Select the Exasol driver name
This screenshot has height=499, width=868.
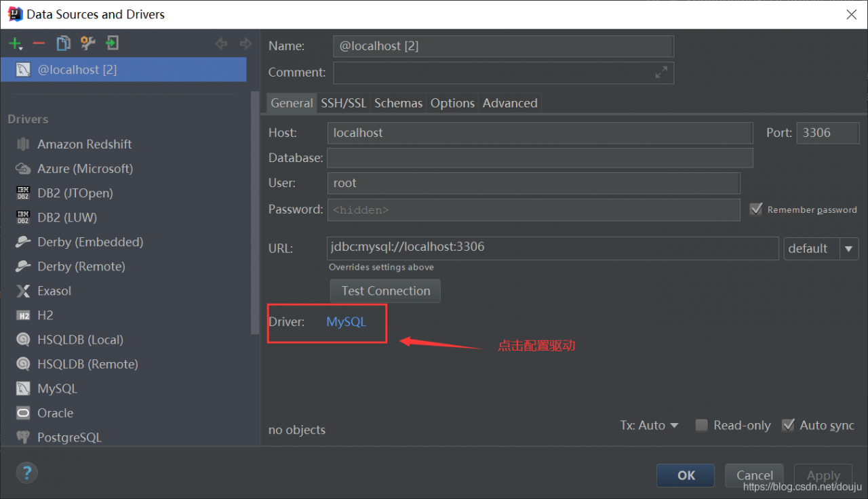(x=54, y=291)
